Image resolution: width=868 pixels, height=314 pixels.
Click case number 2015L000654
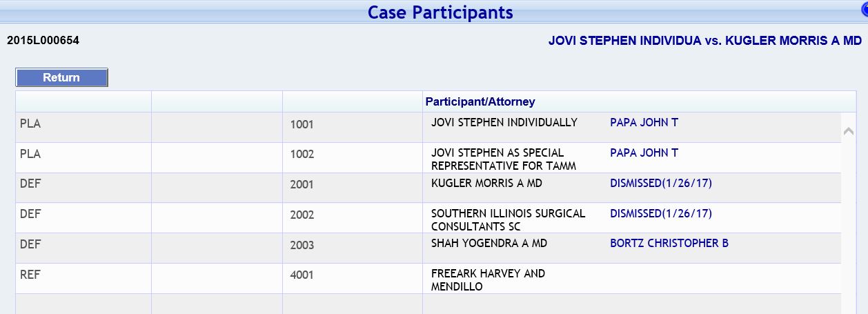click(43, 41)
